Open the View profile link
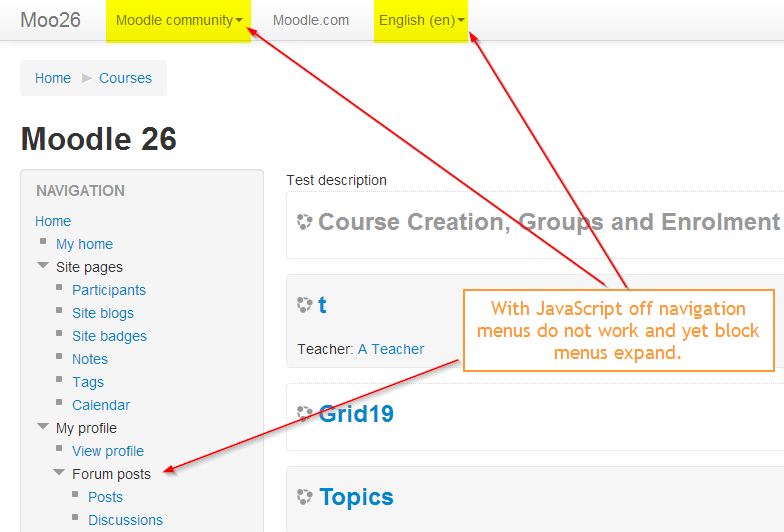Image resolution: width=784 pixels, height=532 pixels. coord(108,451)
